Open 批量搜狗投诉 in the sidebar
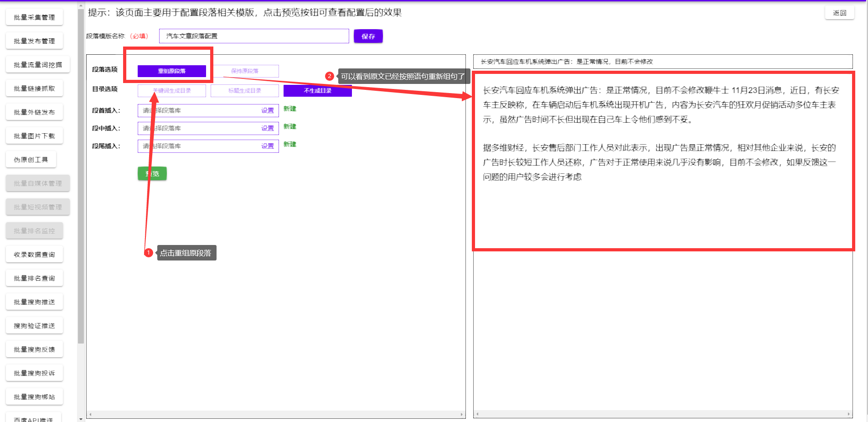The width and height of the screenshot is (868, 422). (x=34, y=373)
